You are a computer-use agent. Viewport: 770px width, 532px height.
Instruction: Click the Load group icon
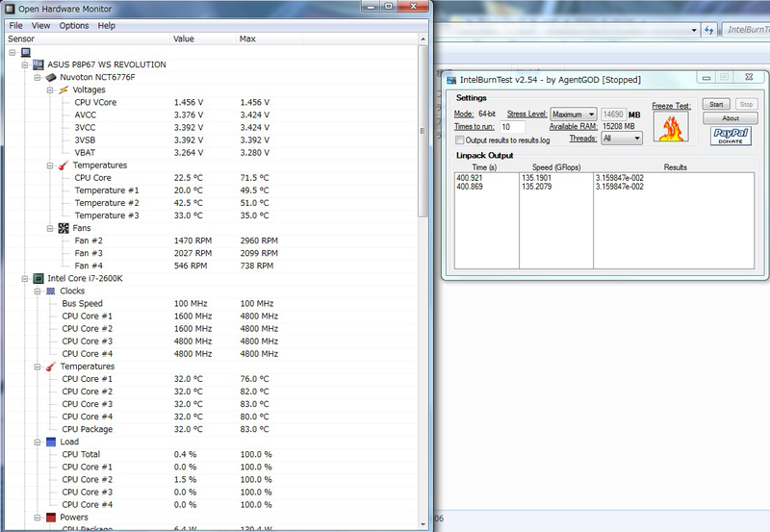click(51, 443)
